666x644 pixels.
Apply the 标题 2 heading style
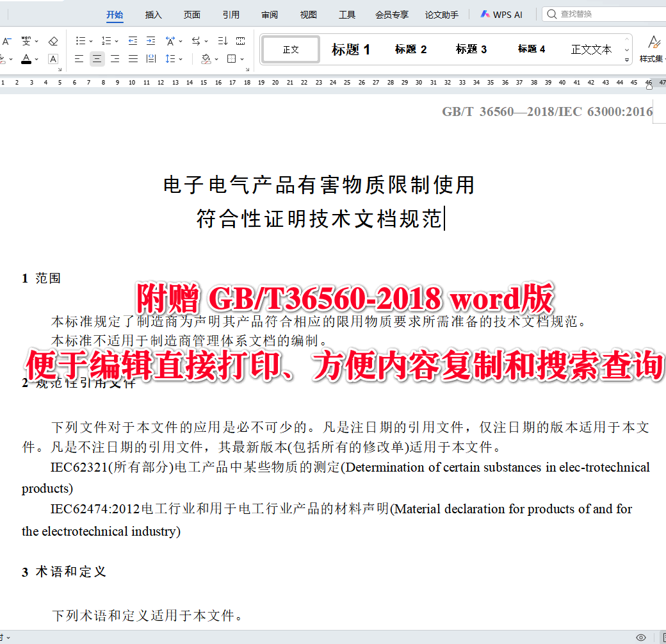[x=410, y=50]
